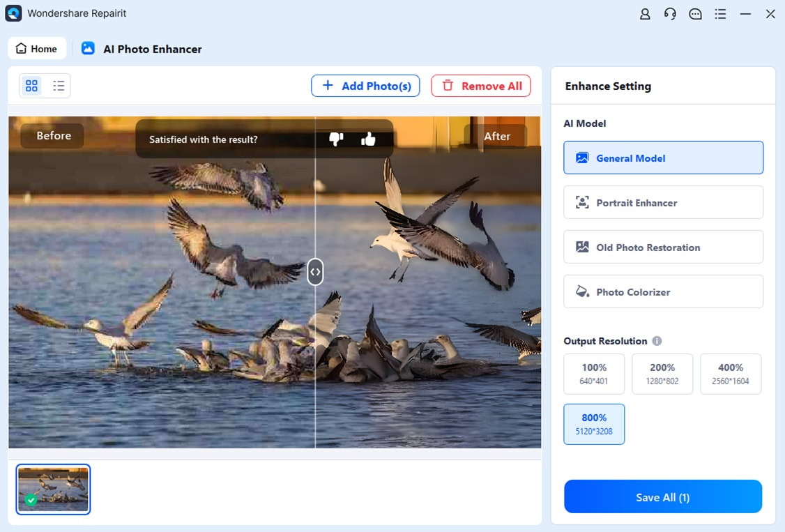The image size is (785, 532).
Task: Click Remove All button
Action: [480, 86]
